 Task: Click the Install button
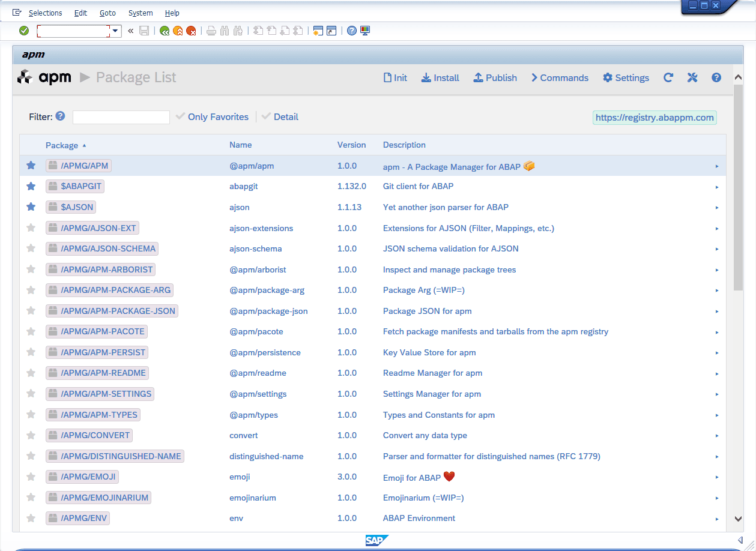[x=440, y=77]
